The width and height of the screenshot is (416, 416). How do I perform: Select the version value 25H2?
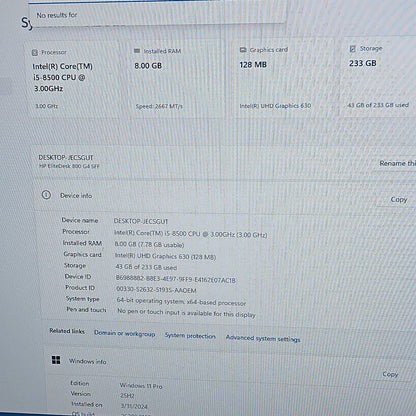tap(127, 396)
